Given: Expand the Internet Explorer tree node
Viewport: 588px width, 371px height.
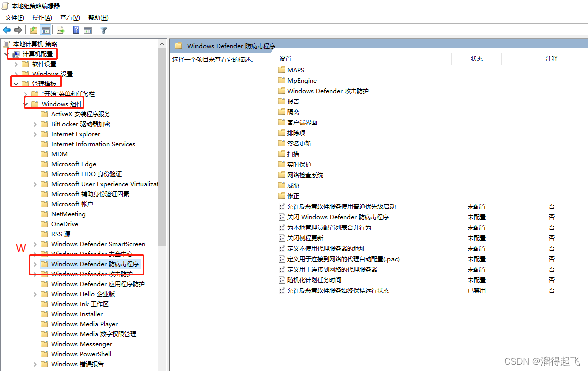Looking at the screenshot, I should (x=35, y=134).
